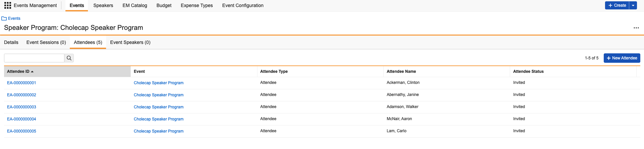Click the New Attendee button

tap(622, 58)
